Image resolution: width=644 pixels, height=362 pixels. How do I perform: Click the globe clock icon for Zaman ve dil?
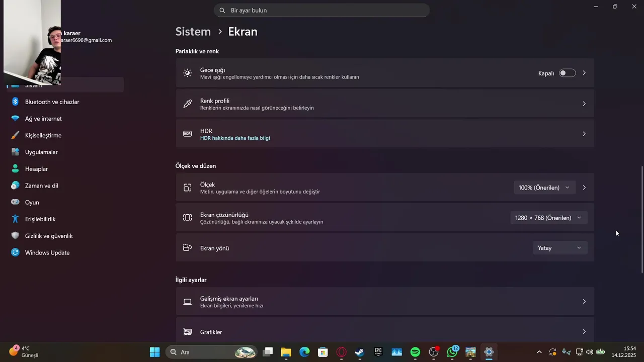pos(15,186)
